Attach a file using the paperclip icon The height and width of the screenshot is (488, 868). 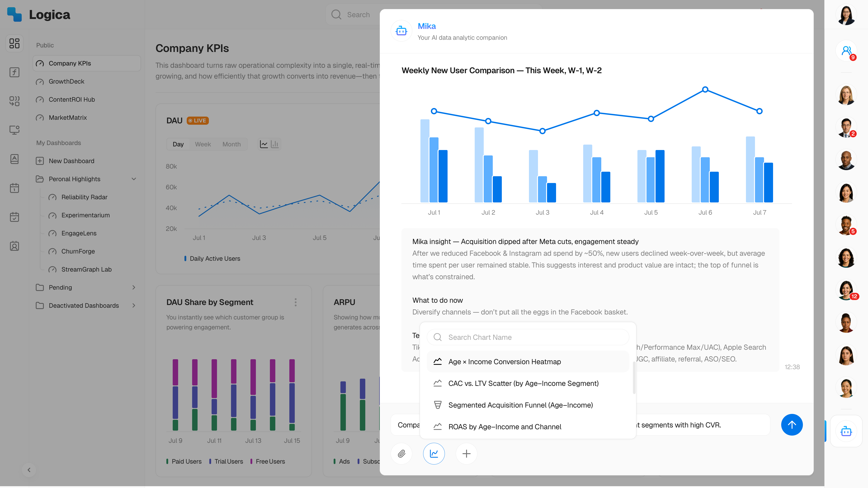[401, 454]
